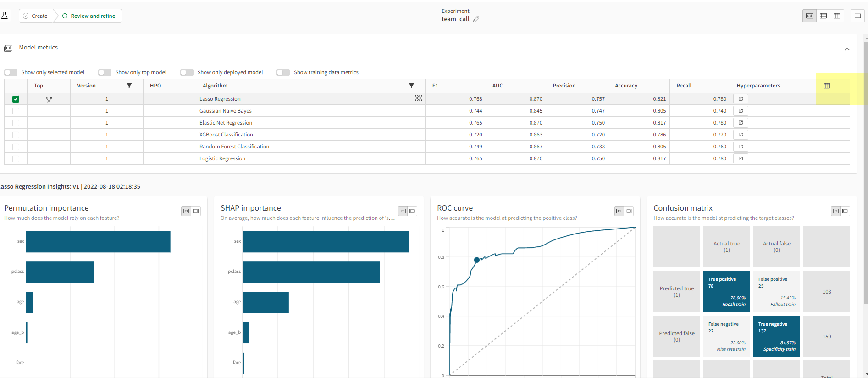Open the Version column filter
The height and width of the screenshot is (381, 868).
[x=129, y=86]
